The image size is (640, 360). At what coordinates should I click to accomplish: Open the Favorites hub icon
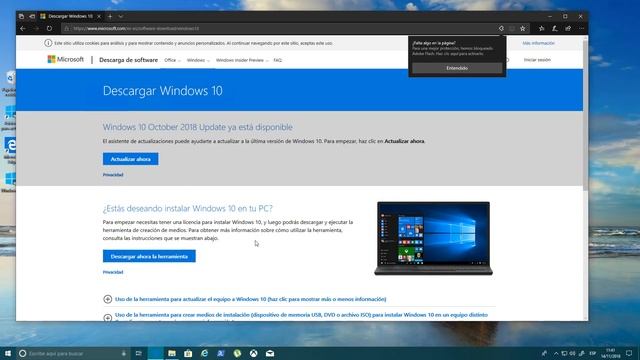[x=542, y=29]
